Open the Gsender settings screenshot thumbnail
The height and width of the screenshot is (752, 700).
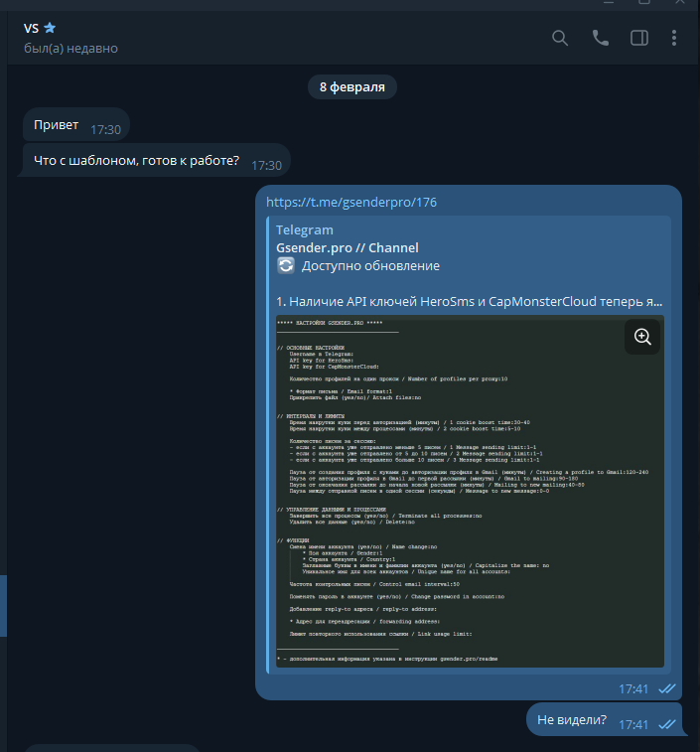coord(470,491)
